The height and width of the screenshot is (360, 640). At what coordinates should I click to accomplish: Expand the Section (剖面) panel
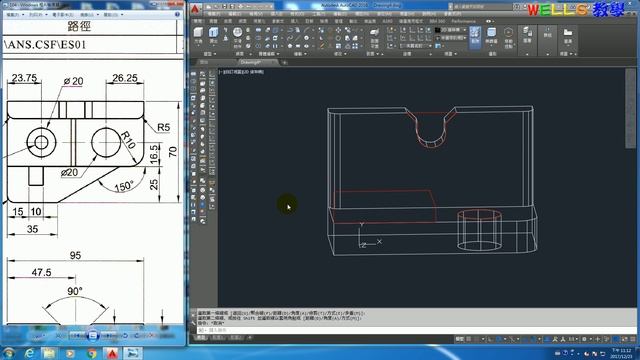click(372, 54)
